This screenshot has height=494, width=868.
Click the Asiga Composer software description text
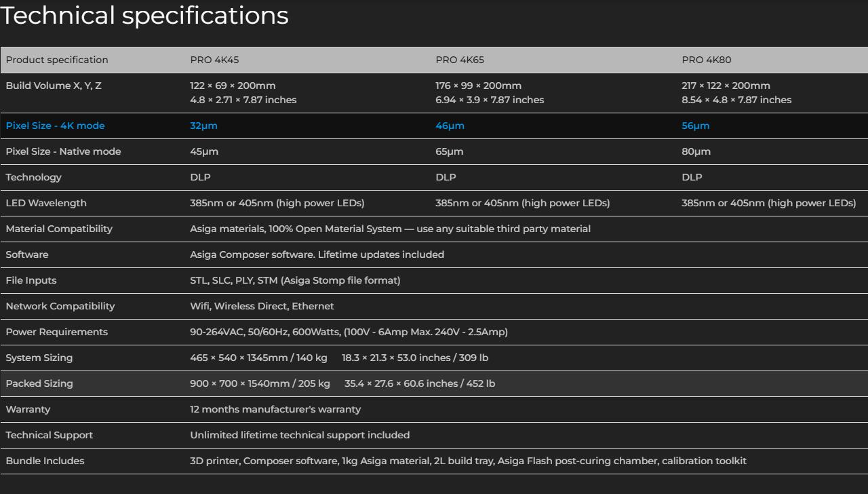point(317,254)
